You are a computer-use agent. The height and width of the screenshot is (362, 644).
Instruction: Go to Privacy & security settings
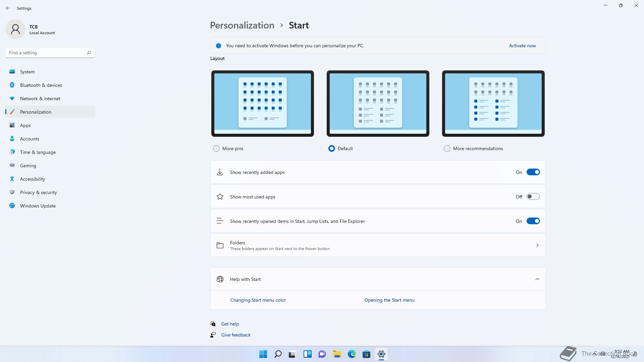pyautogui.click(x=38, y=192)
